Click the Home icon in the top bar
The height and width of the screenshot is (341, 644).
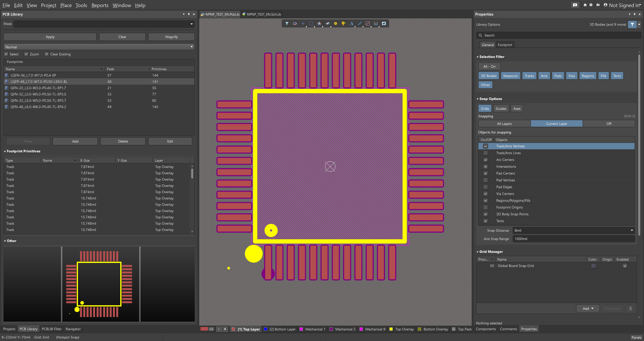(585, 5)
